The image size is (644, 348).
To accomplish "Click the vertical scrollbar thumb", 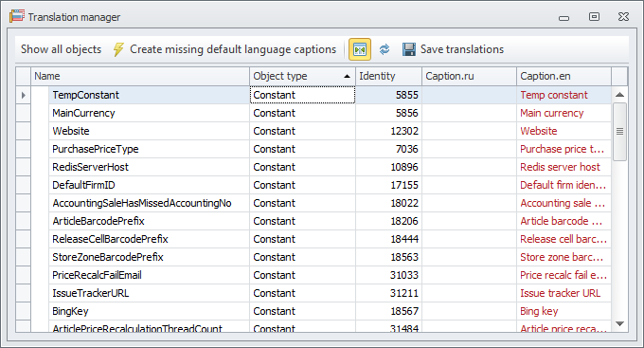I will [619, 132].
